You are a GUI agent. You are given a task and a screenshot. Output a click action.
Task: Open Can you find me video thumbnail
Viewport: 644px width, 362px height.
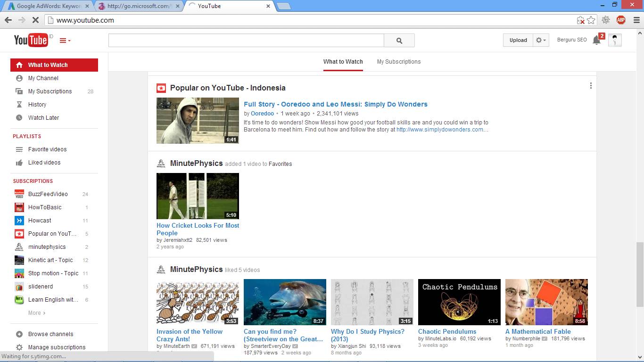pyautogui.click(x=285, y=302)
